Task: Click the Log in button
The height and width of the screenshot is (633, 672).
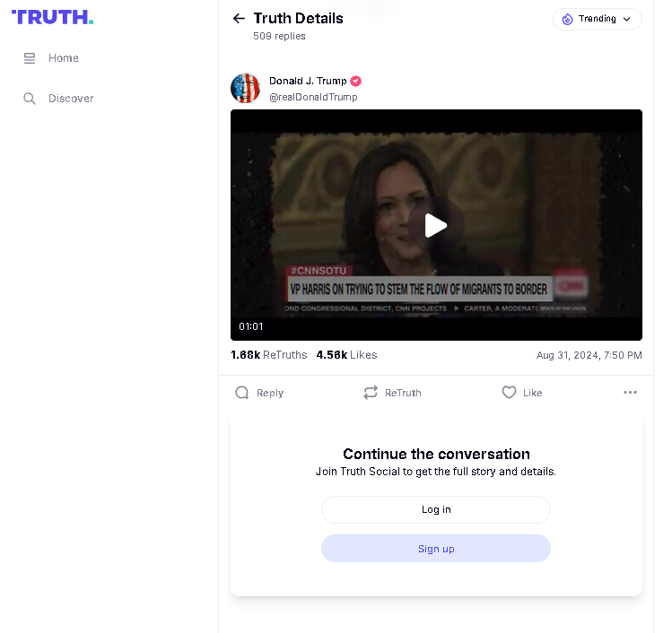Action: click(436, 509)
